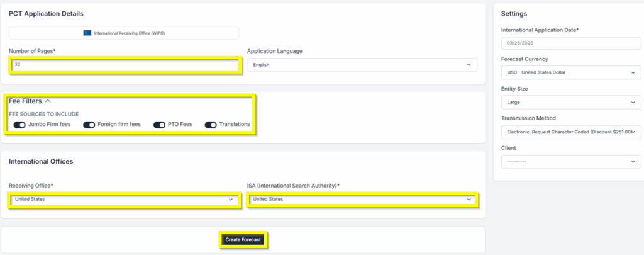Disable the Foreign firm fees switch
The image size is (644, 255).
89,125
